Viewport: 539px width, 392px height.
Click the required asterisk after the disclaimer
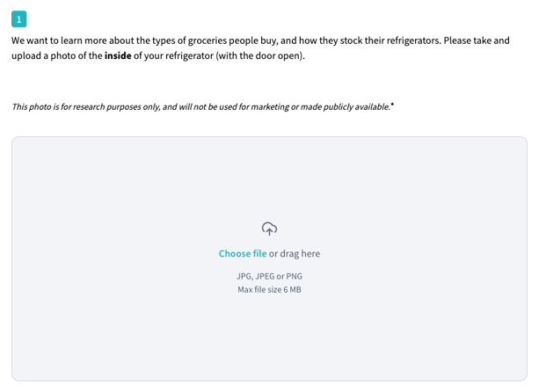pyautogui.click(x=392, y=105)
